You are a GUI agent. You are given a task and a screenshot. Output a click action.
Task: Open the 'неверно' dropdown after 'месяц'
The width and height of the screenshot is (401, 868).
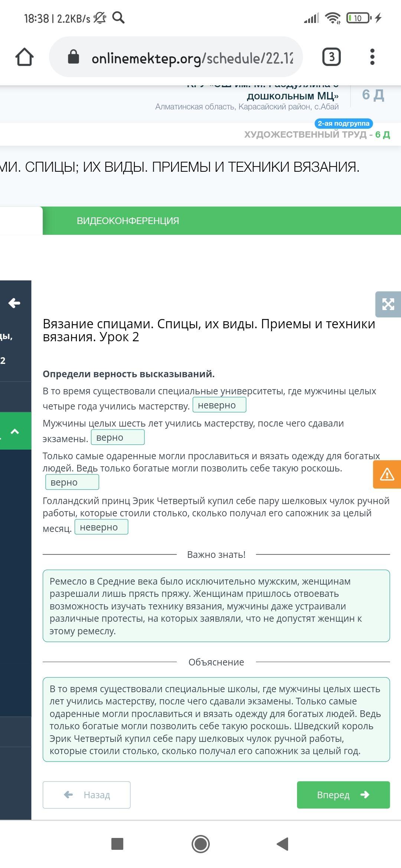(x=101, y=527)
